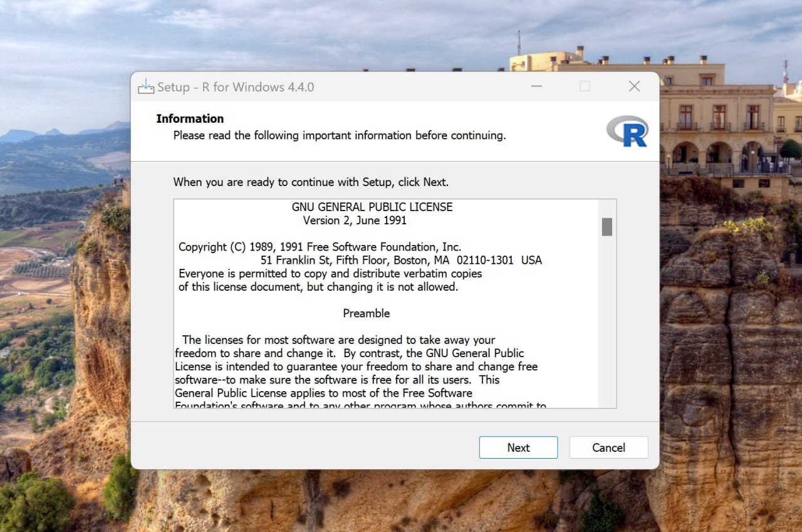Click "freedom to share and change it" line
Screen dimensions: 802x532
click(350, 353)
